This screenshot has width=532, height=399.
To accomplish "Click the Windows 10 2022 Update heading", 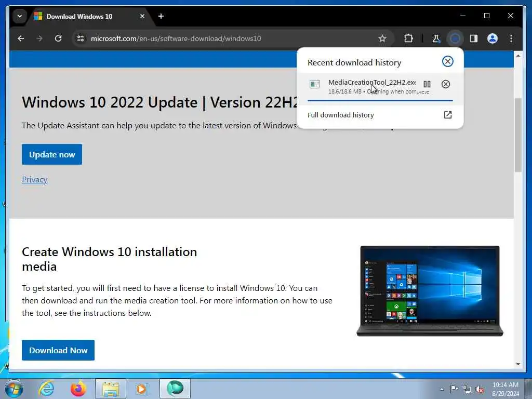I will [x=159, y=102].
